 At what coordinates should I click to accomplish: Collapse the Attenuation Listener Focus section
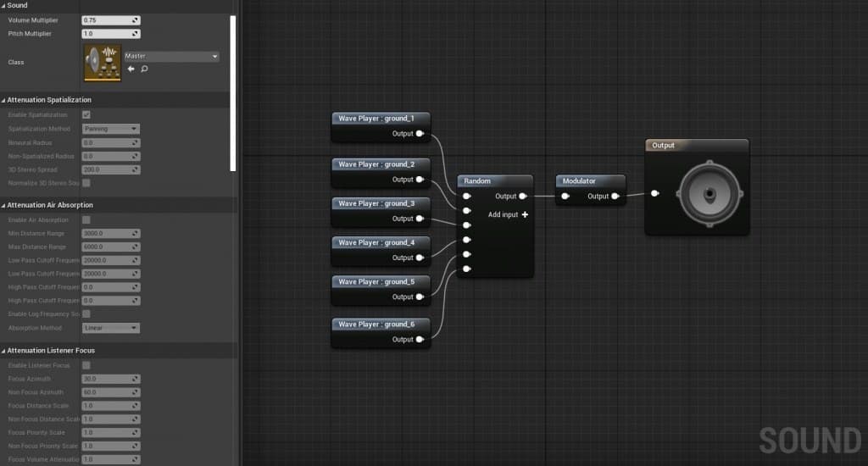tap(3, 351)
